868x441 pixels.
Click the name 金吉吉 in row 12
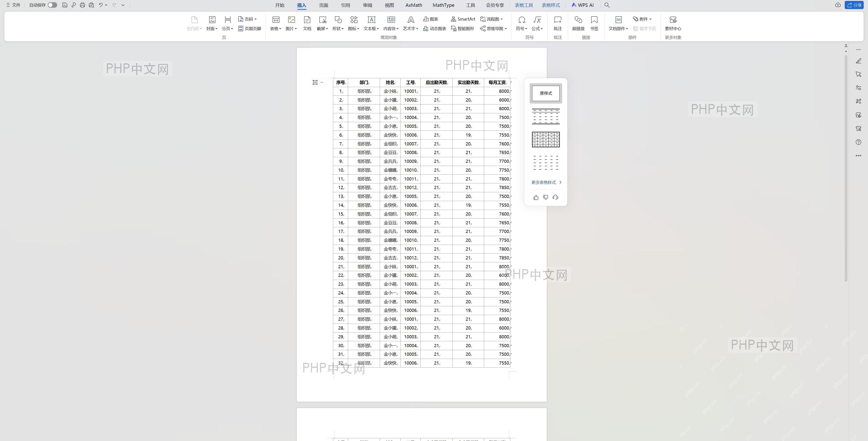click(390, 188)
